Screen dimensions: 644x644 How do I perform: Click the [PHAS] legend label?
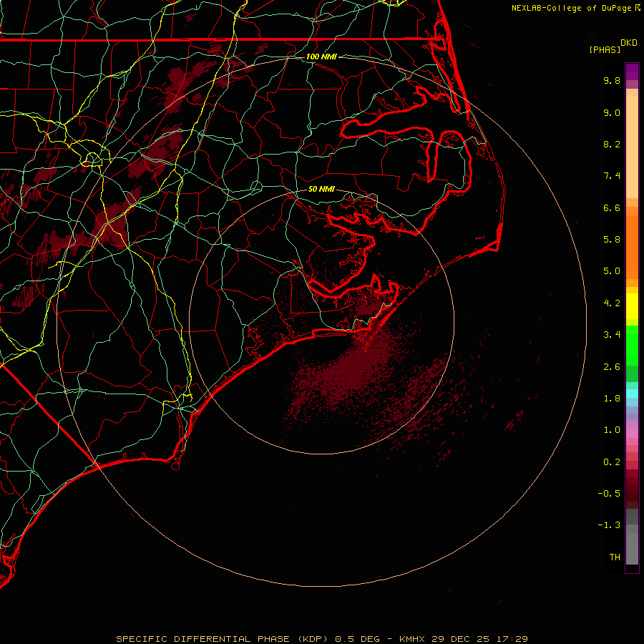coord(605,49)
